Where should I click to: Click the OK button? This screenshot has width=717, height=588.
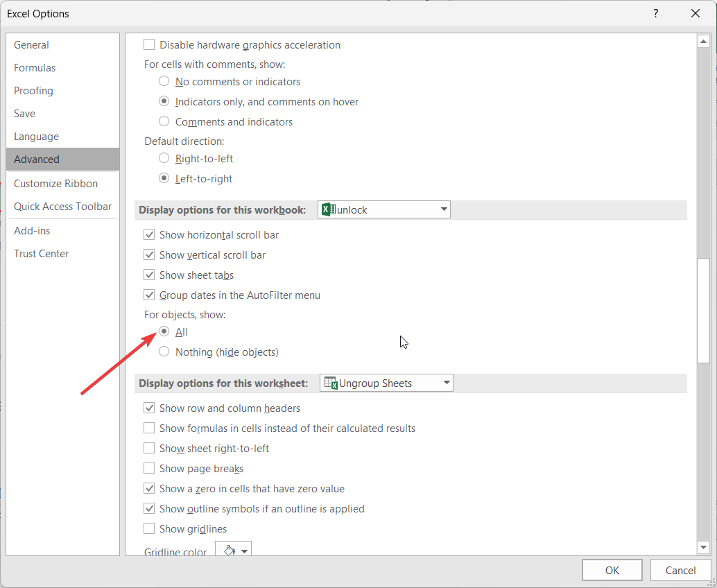click(612, 570)
